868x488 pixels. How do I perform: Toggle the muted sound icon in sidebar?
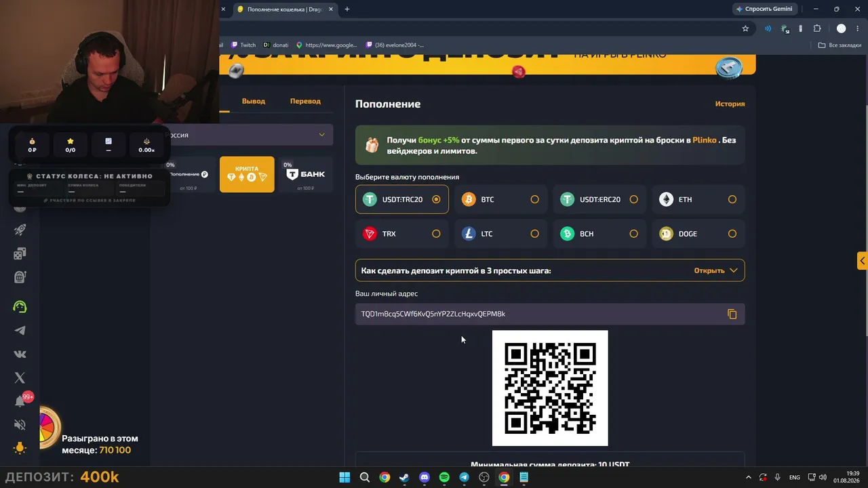(x=20, y=425)
